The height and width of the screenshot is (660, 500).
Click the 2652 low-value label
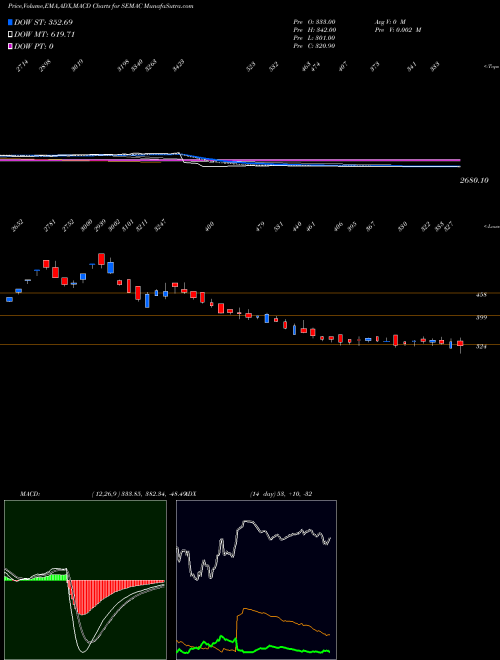(x=17, y=227)
